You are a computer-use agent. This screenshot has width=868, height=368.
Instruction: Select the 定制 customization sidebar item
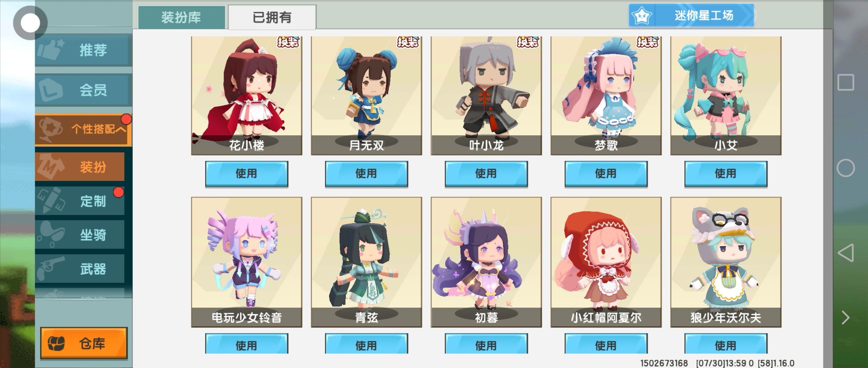[80, 201]
